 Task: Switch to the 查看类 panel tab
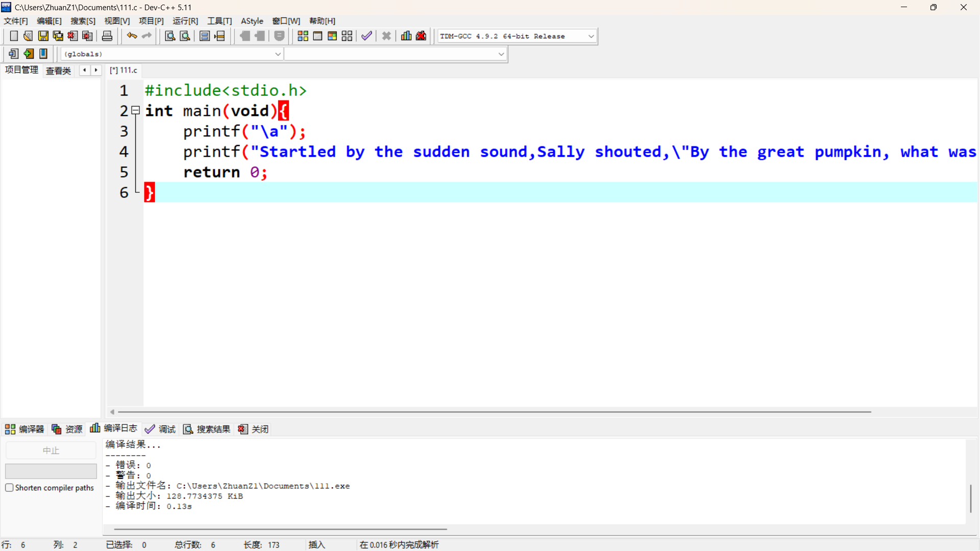point(58,70)
